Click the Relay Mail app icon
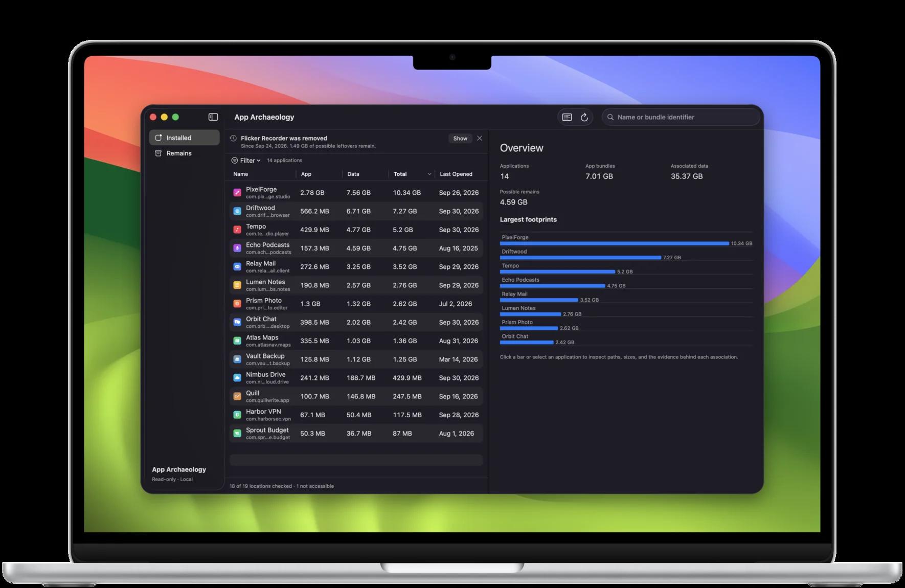 coord(237,267)
